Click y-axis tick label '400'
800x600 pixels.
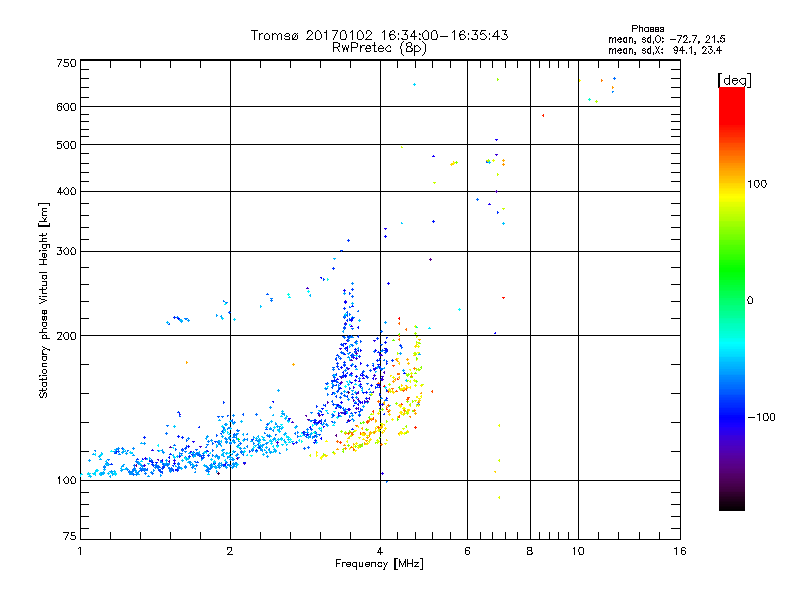[66, 192]
